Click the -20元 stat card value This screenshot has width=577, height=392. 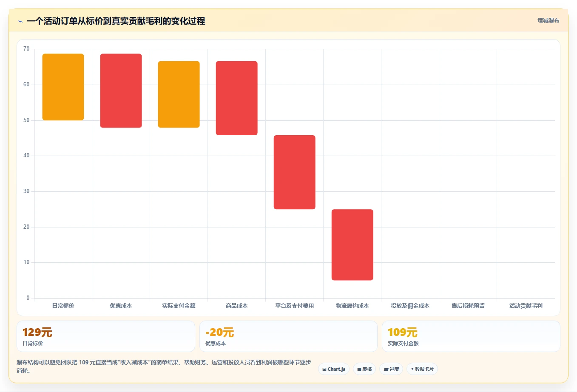coord(220,332)
